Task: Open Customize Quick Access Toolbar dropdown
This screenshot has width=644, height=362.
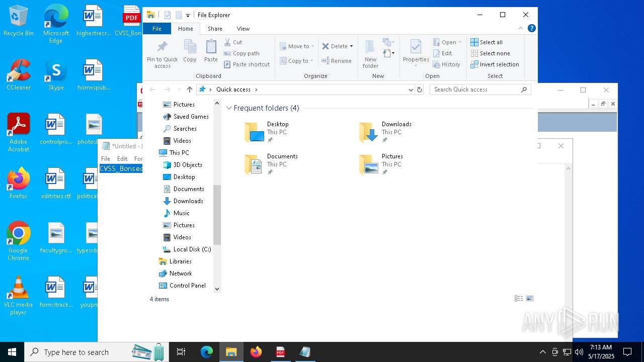Action: point(188,16)
